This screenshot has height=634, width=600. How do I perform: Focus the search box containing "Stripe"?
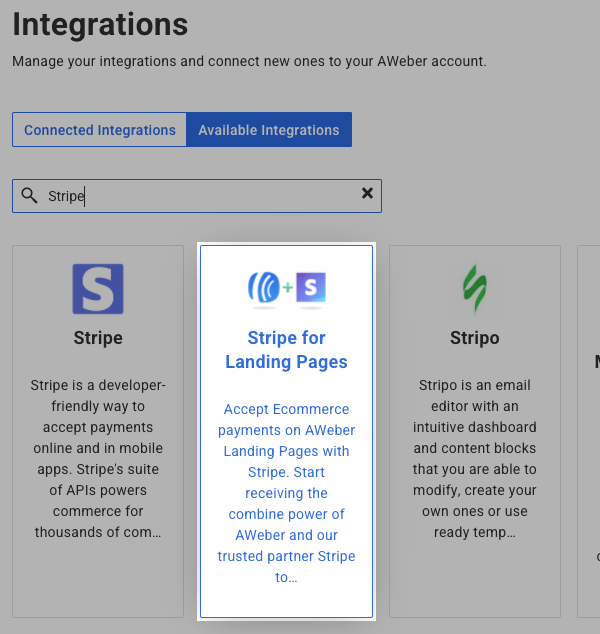(200, 196)
